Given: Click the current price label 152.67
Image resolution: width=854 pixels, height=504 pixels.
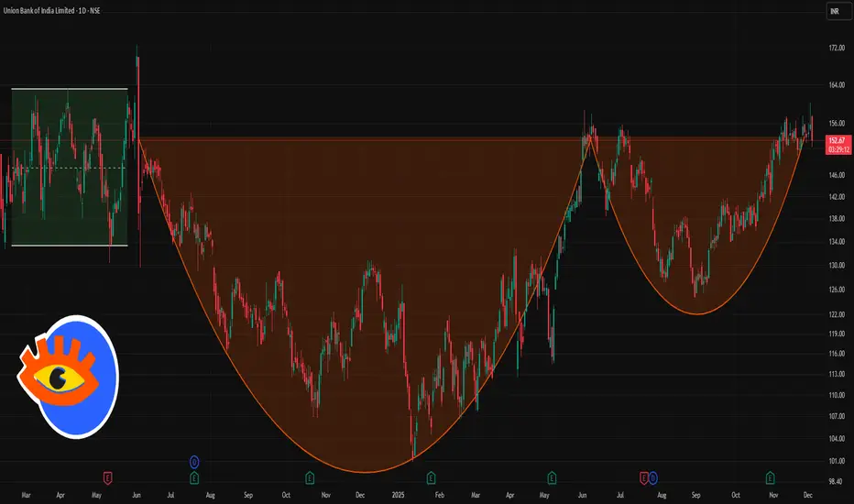Looking at the screenshot, I should click(x=838, y=140).
